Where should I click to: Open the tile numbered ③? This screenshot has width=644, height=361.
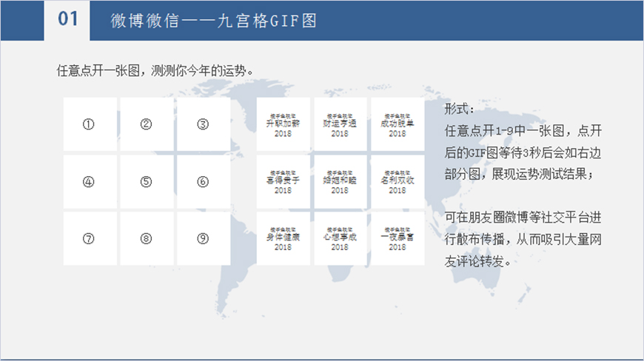(x=203, y=124)
